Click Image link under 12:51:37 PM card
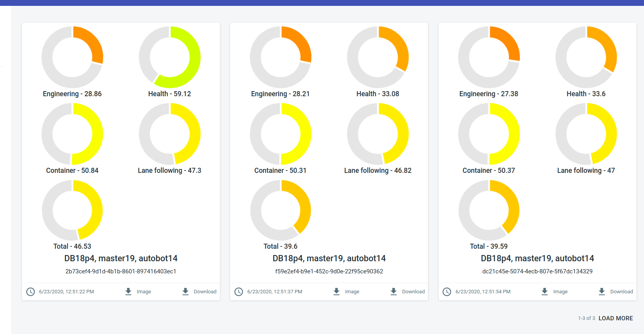Screen dimensions: 644x334 [352, 292]
